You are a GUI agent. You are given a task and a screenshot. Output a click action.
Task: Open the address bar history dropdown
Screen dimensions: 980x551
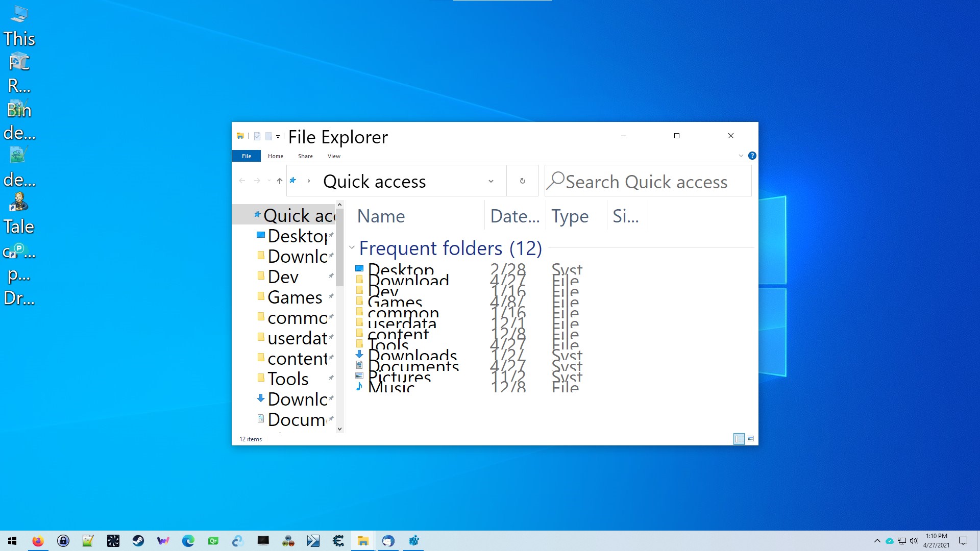(491, 181)
